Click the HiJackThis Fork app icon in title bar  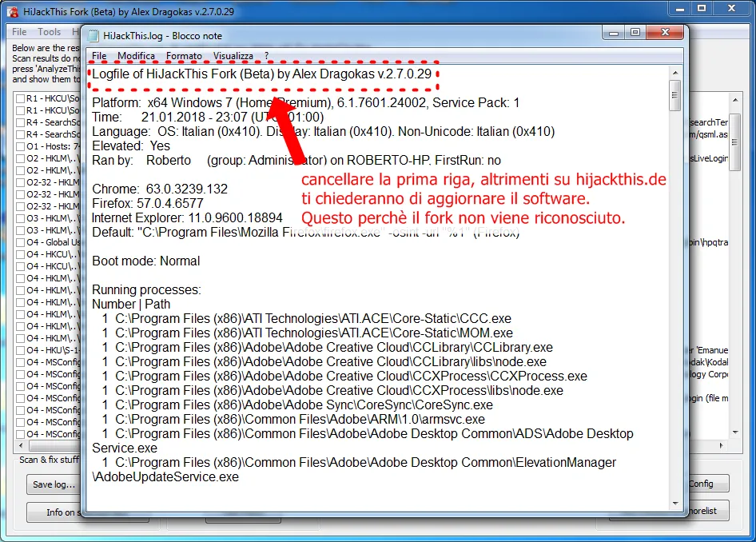click(13, 11)
